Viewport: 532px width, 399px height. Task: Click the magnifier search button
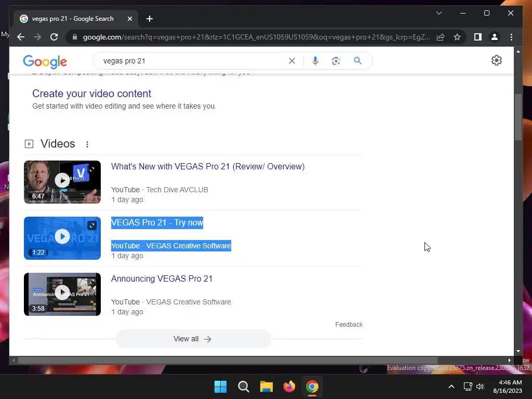click(357, 61)
